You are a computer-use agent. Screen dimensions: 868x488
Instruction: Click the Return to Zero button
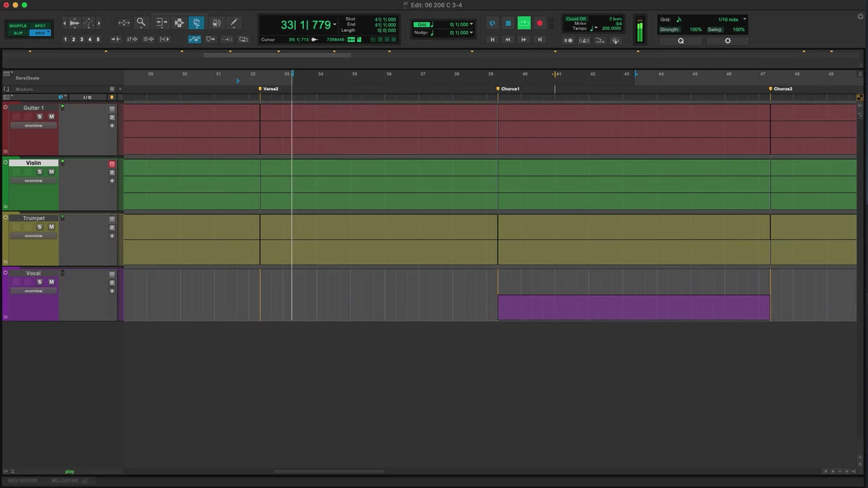[x=493, y=40]
